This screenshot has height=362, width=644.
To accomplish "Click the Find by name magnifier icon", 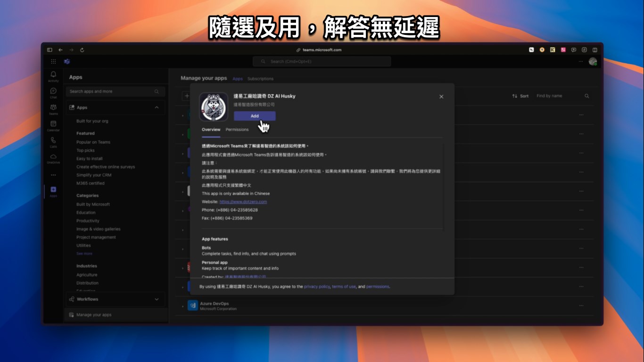I will [587, 96].
